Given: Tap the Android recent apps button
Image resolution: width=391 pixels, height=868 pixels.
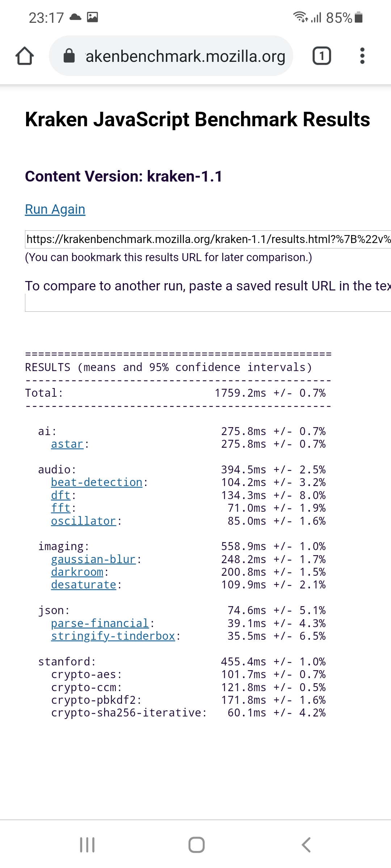Looking at the screenshot, I should click(87, 845).
